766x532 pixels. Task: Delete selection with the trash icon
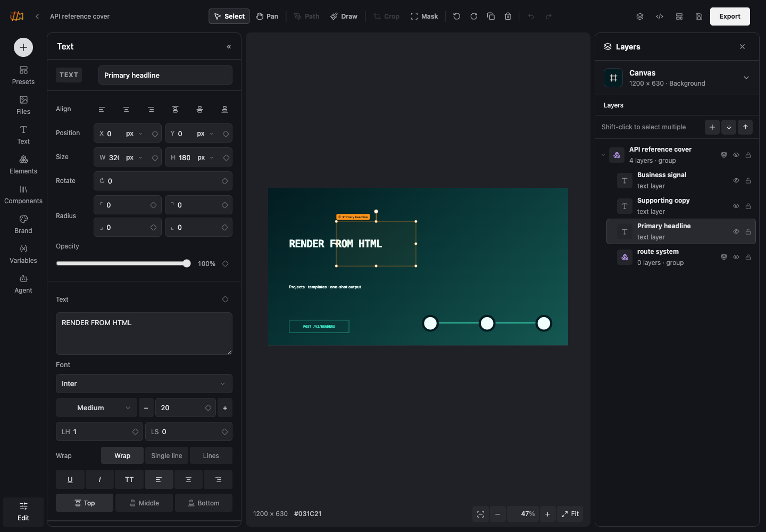508,16
